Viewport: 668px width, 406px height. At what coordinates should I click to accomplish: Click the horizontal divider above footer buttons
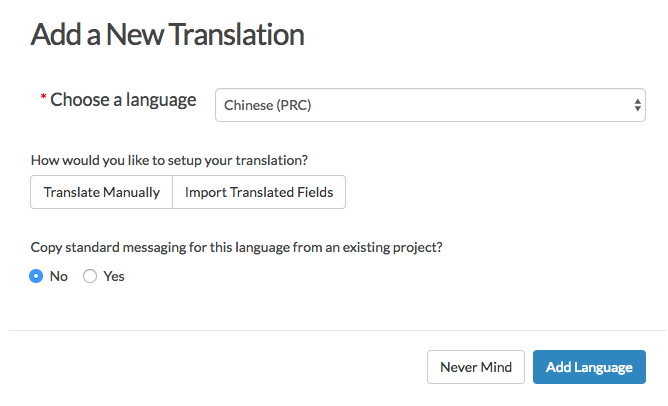click(x=337, y=330)
